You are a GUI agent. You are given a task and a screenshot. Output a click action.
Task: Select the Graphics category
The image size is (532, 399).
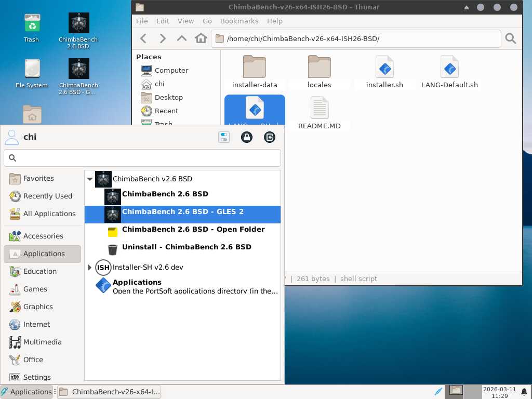(x=43, y=307)
